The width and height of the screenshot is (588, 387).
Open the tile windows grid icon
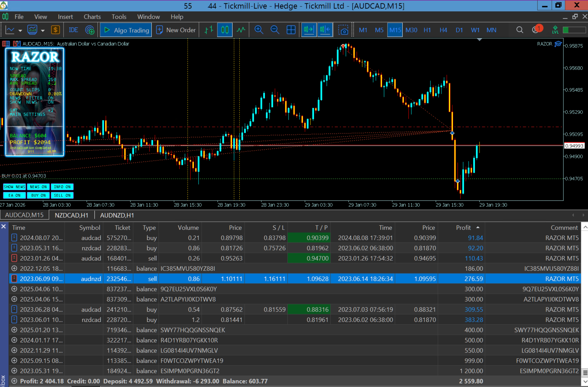(291, 30)
